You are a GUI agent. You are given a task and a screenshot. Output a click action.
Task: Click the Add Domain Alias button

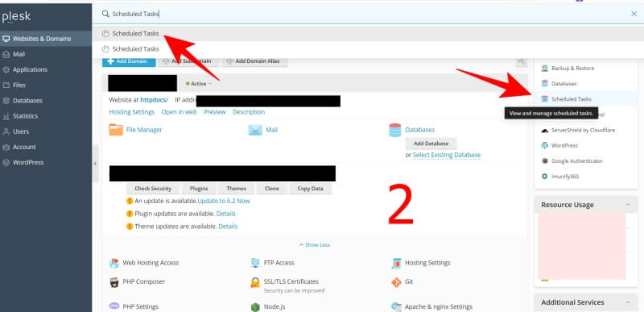[254, 61]
